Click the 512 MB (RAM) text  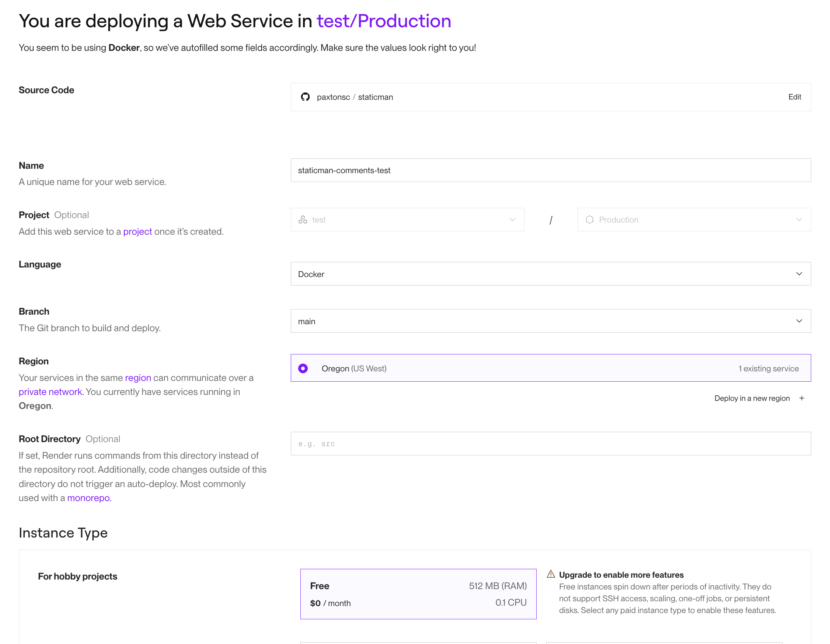(x=498, y=586)
